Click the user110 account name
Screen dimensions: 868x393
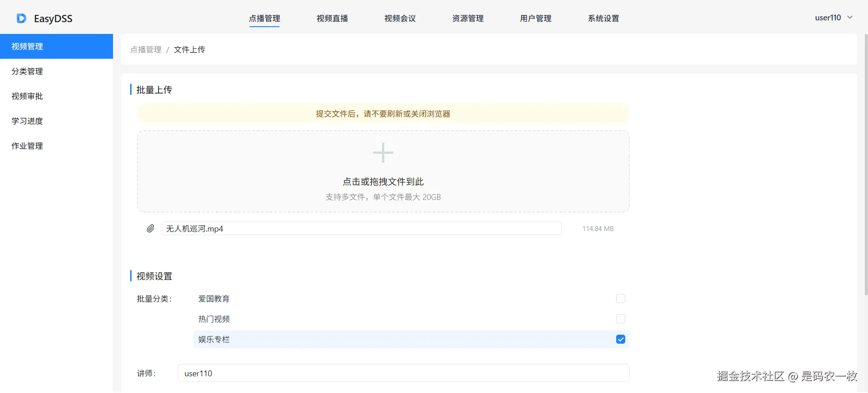pos(828,18)
